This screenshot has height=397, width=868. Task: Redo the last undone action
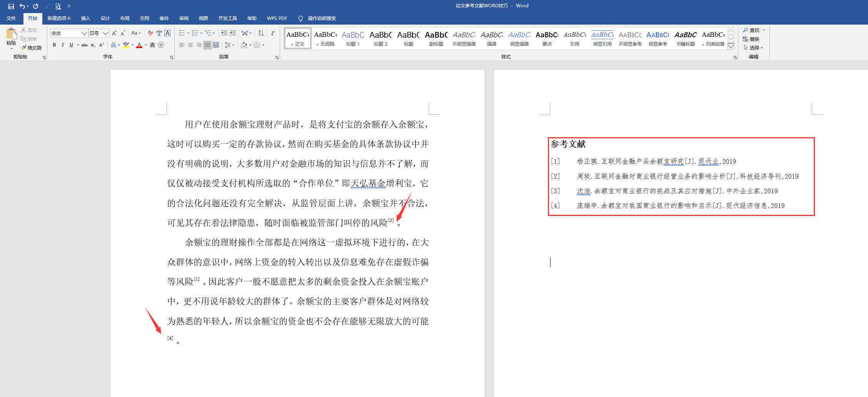35,6
